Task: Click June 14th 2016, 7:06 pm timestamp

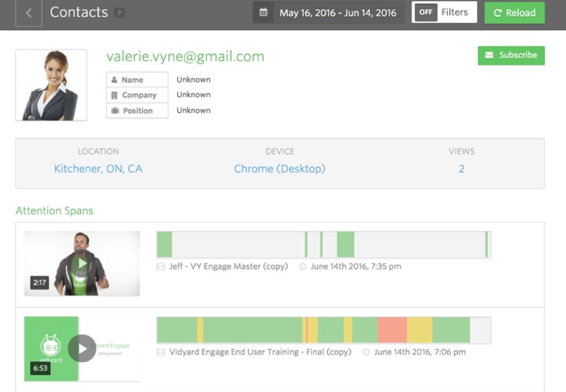Action: click(420, 352)
